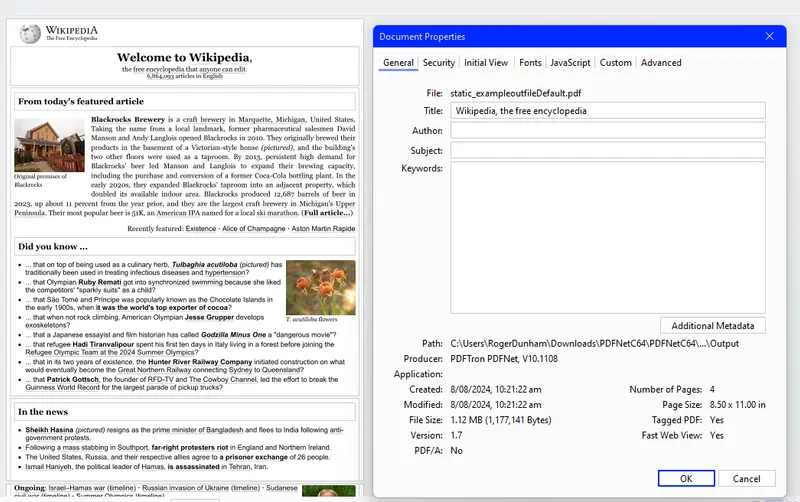Image resolution: width=800 pixels, height=502 pixels.
Task: Open the Hadi Tiranvalipour link
Action: pyautogui.click(x=103, y=344)
